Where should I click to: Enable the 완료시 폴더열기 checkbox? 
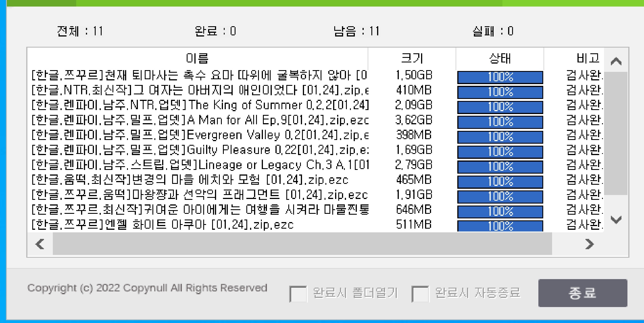298,294
